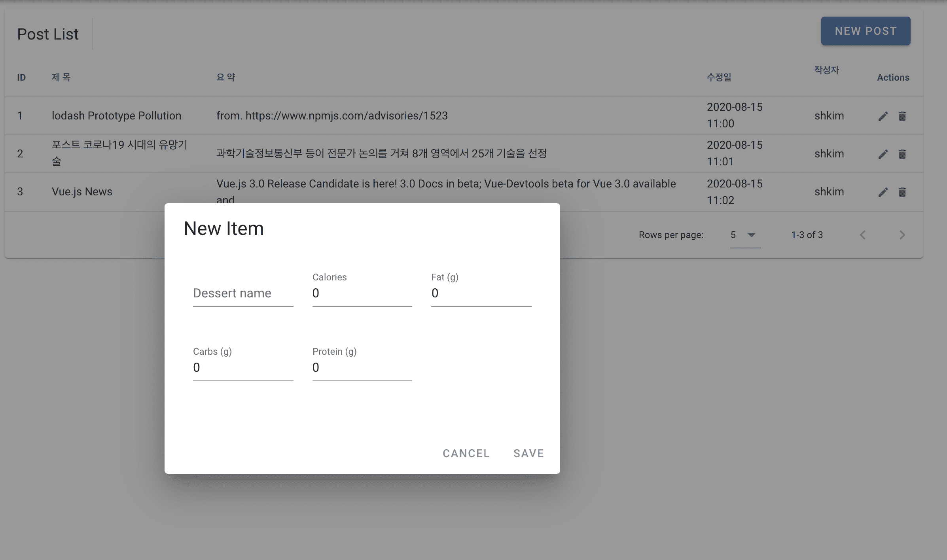The image size is (947, 560).
Task: Delete the Vue.js News post
Action: pyautogui.click(x=902, y=192)
